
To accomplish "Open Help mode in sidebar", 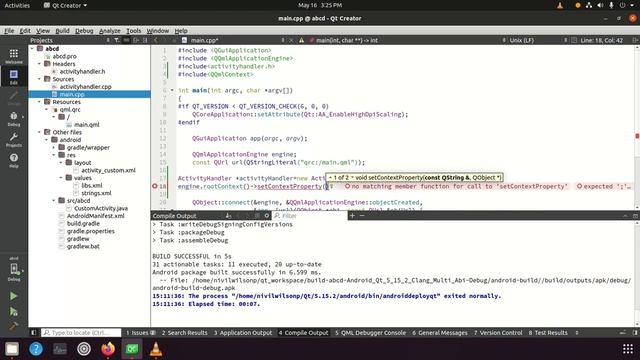I will click(x=14, y=160).
